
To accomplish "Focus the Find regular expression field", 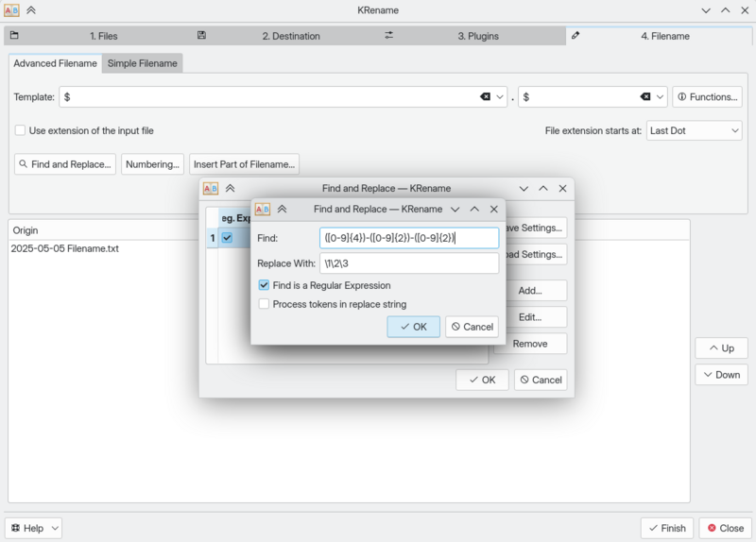I will [x=409, y=238].
